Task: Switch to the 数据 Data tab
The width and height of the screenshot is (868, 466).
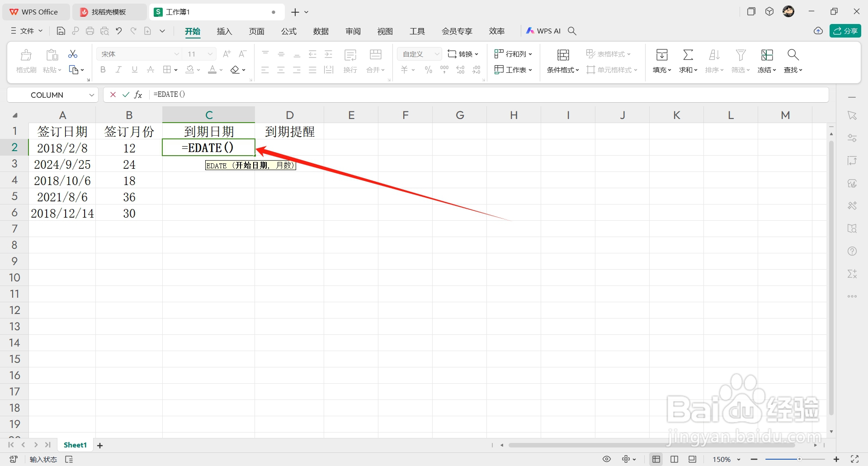Action: pyautogui.click(x=321, y=31)
